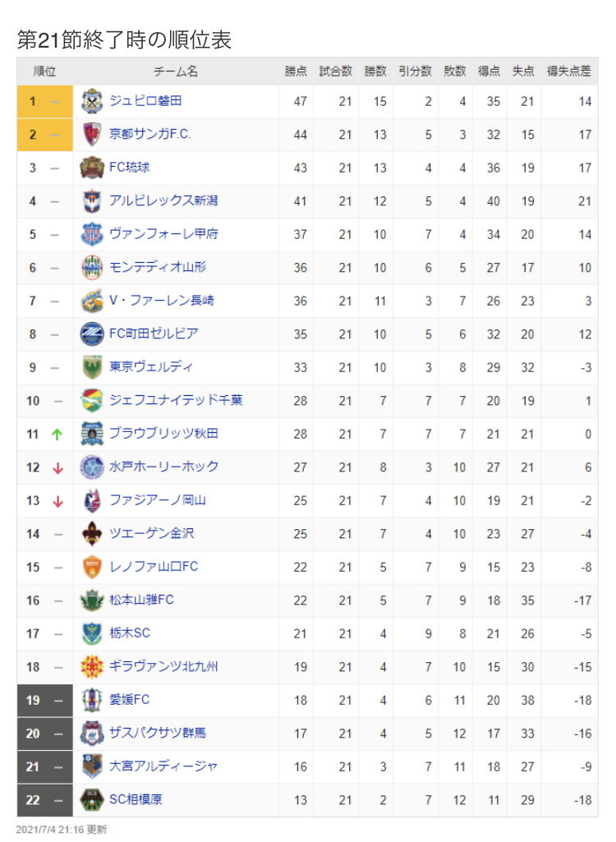Click the チーム名 column header
The height and width of the screenshot is (842, 616).
coord(176,71)
